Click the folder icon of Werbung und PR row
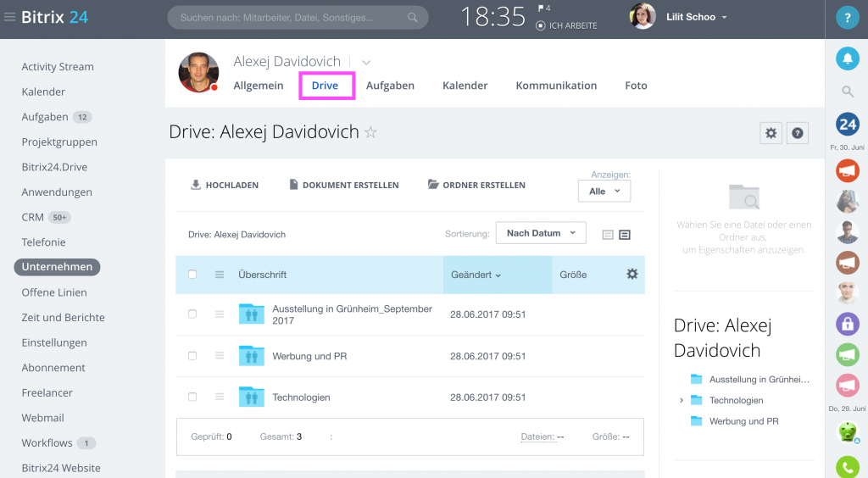The width and height of the screenshot is (868, 478). [x=251, y=356]
